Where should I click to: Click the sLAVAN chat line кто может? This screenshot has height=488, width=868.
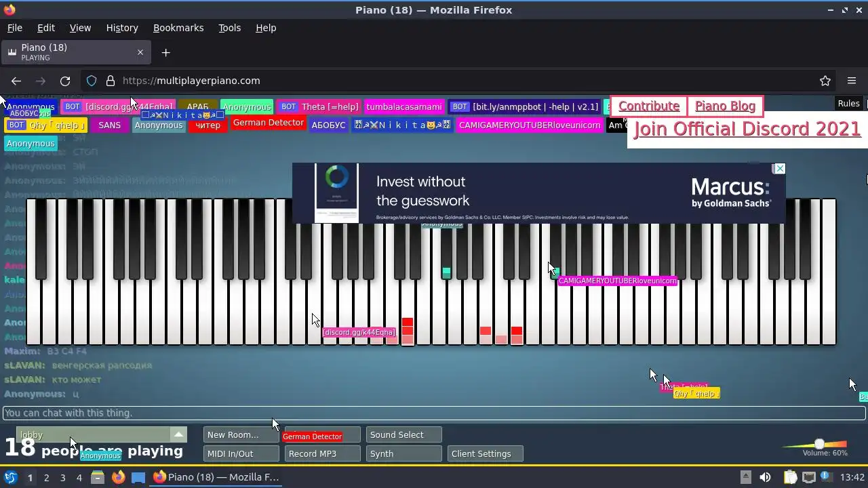pyautogui.click(x=53, y=380)
